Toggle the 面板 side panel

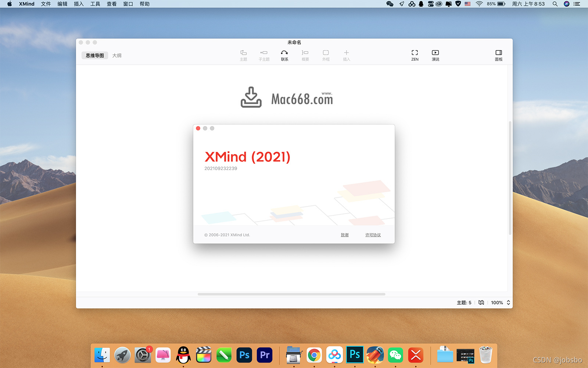click(499, 55)
